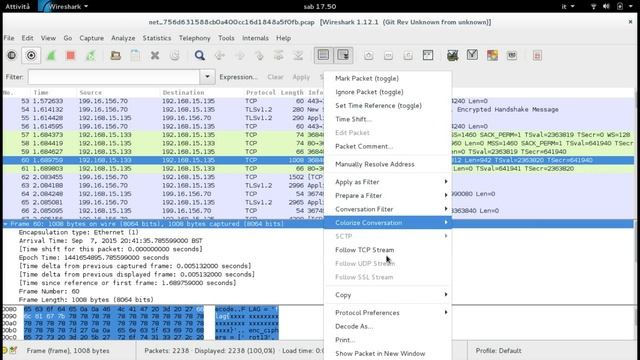Sort by Protocol column header
Image resolution: width=640 pixels, height=360 pixels.
(261, 93)
